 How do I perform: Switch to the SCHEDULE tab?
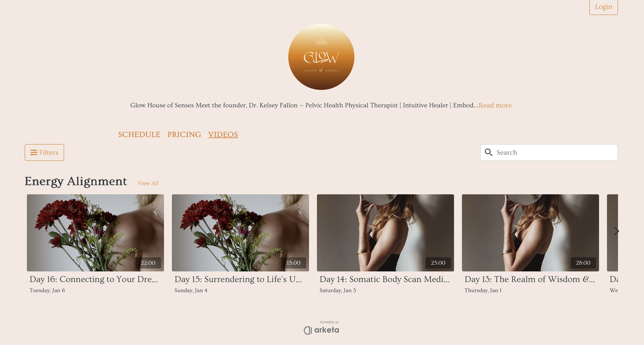pyautogui.click(x=139, y=134)
